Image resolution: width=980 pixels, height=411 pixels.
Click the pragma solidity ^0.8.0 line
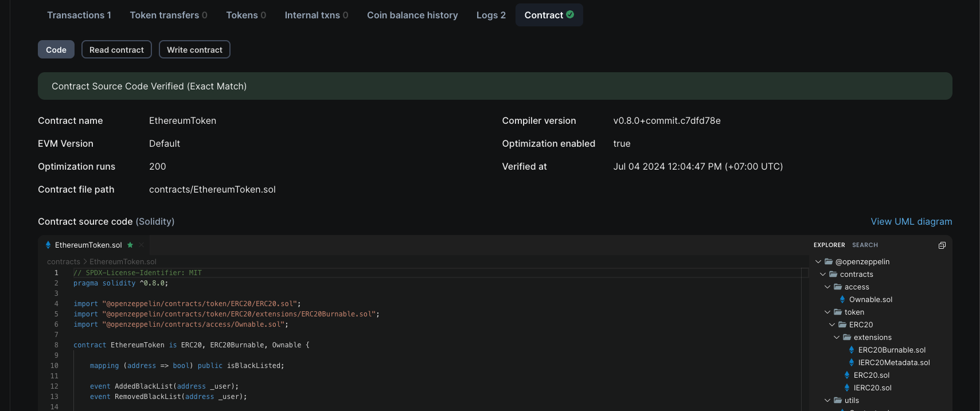(121, 283)
